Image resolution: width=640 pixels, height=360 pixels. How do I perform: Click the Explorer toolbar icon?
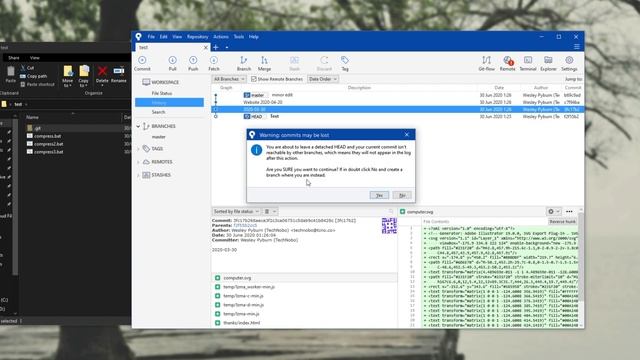coord(548,64)
